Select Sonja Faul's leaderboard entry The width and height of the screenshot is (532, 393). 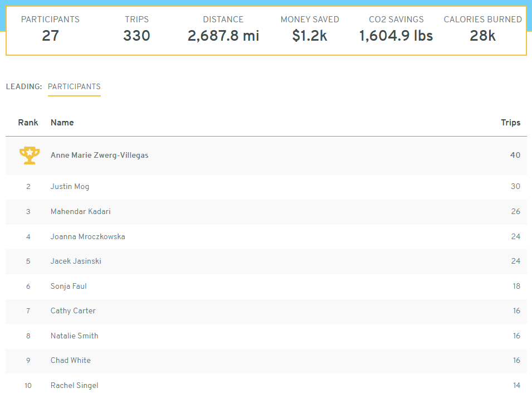coord(69,287)
